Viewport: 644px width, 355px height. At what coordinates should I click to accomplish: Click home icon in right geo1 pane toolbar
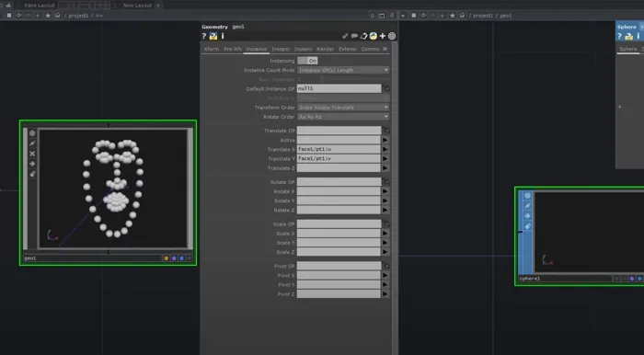click(462, 16)
